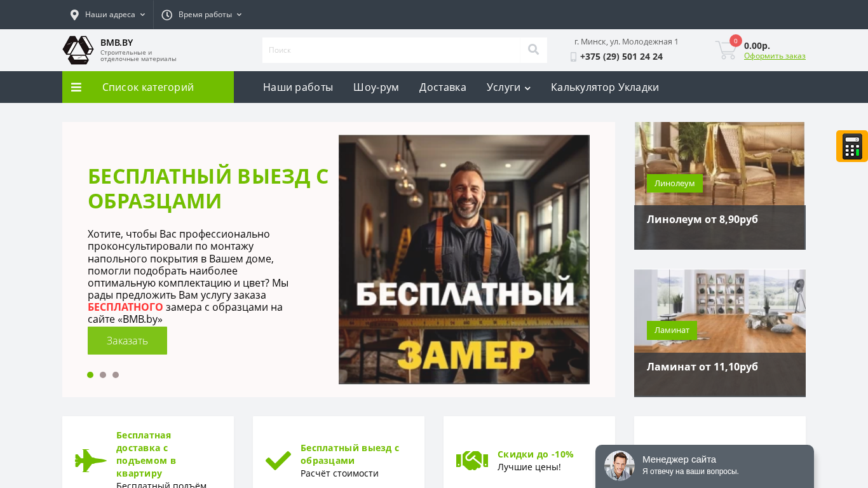This screenshot has width=868, height=488.
Task: Focus the Поиск search field
Action: click(391, 50)
